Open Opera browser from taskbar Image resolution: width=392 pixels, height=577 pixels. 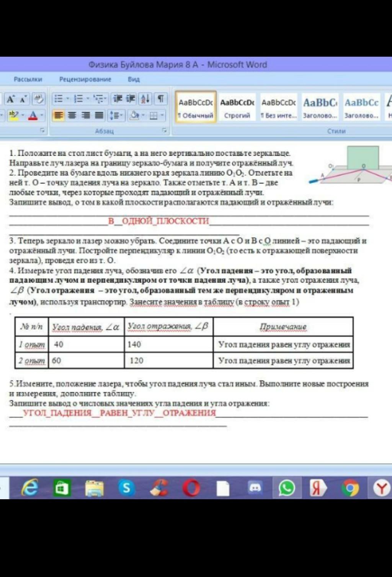tap(191, 488)
